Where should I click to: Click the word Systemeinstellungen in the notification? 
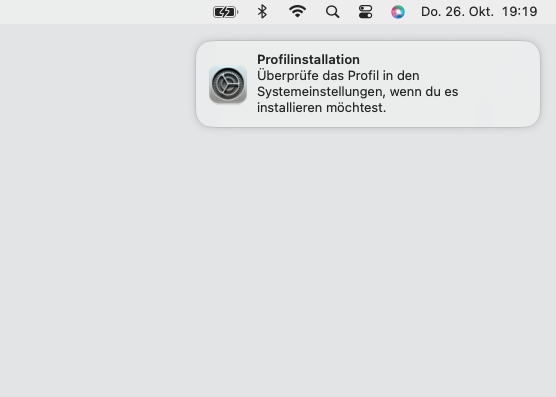(321, 92)
